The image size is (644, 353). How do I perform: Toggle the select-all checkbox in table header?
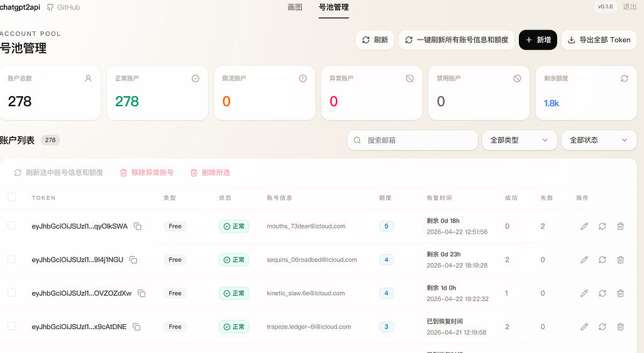(12, 197)
